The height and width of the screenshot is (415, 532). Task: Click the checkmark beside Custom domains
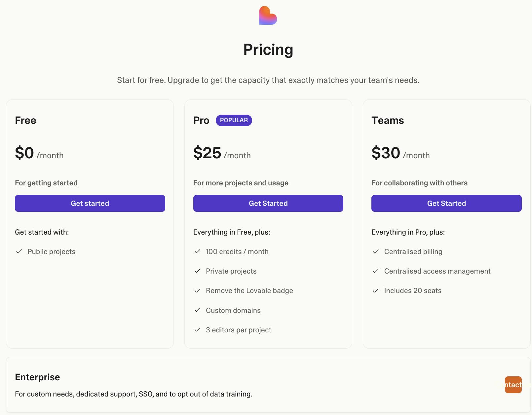pos(197,310)
